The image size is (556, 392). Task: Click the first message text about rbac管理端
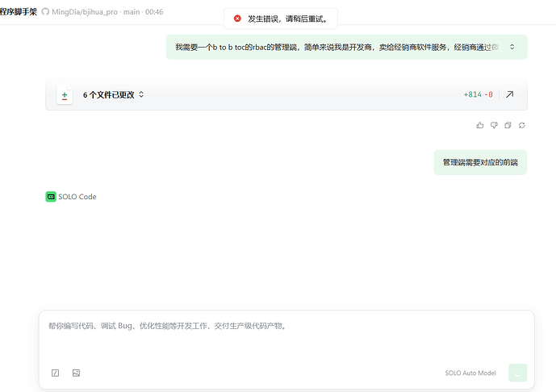(x=337, y=47)
